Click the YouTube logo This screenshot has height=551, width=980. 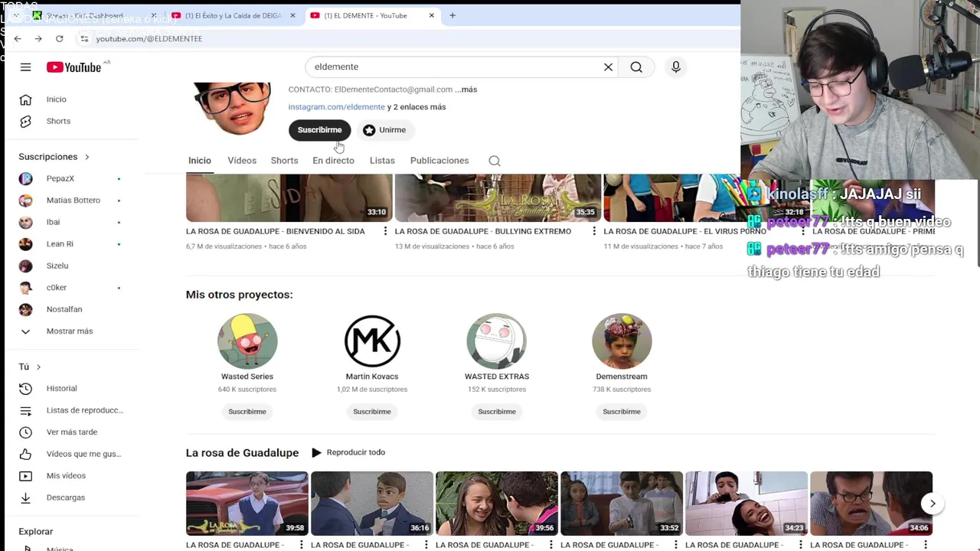point(73,67)
